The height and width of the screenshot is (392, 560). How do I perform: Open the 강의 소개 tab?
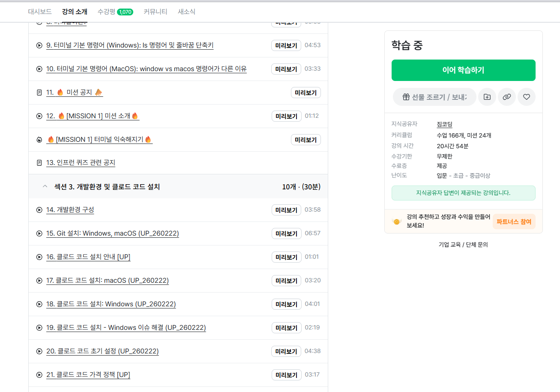[x=75, y=12]
